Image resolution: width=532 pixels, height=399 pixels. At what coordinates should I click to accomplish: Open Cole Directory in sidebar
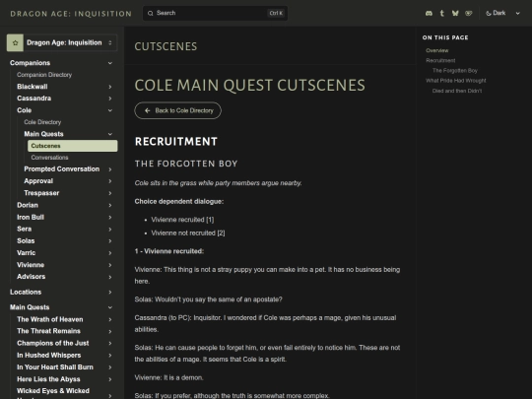[x=42, y=122]
